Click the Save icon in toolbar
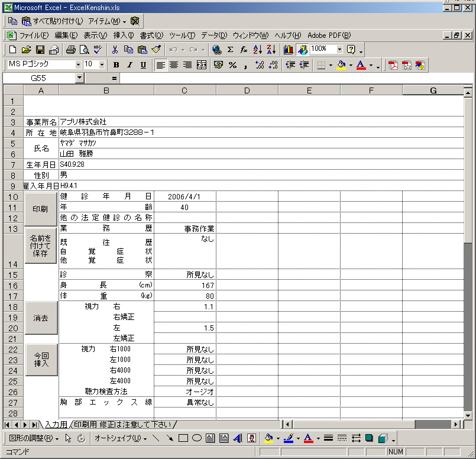476x459 pixels. pyautogui.click(x=40, y=50)
